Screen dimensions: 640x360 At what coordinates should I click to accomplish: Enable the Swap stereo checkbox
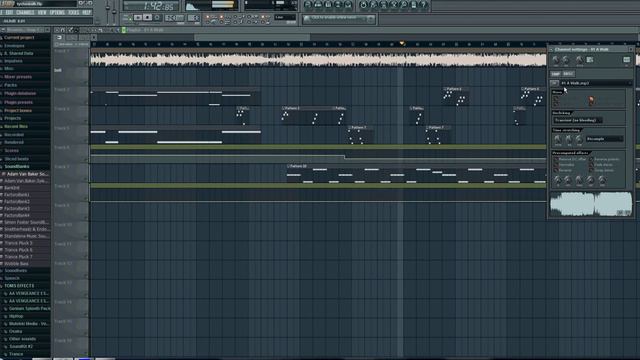click(x=591, y=170)
